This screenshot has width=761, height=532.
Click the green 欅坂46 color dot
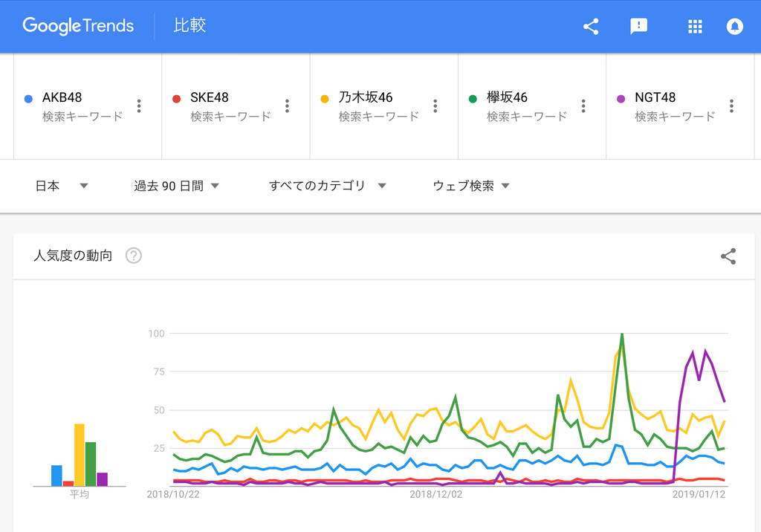pos(473,99)
